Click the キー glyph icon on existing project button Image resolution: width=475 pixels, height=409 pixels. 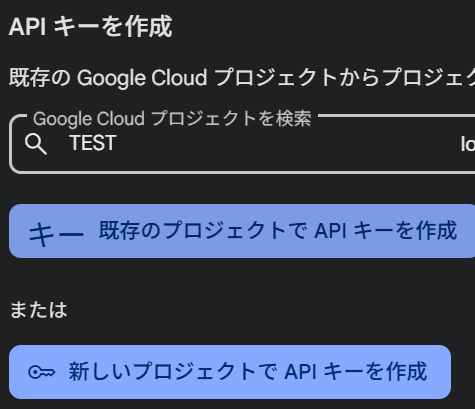[56, 234]
